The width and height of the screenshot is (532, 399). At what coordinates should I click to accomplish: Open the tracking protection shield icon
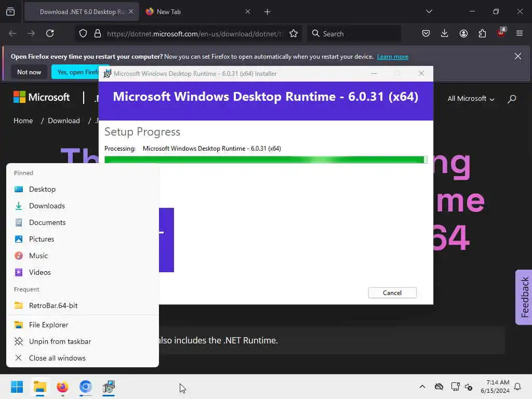83,34
